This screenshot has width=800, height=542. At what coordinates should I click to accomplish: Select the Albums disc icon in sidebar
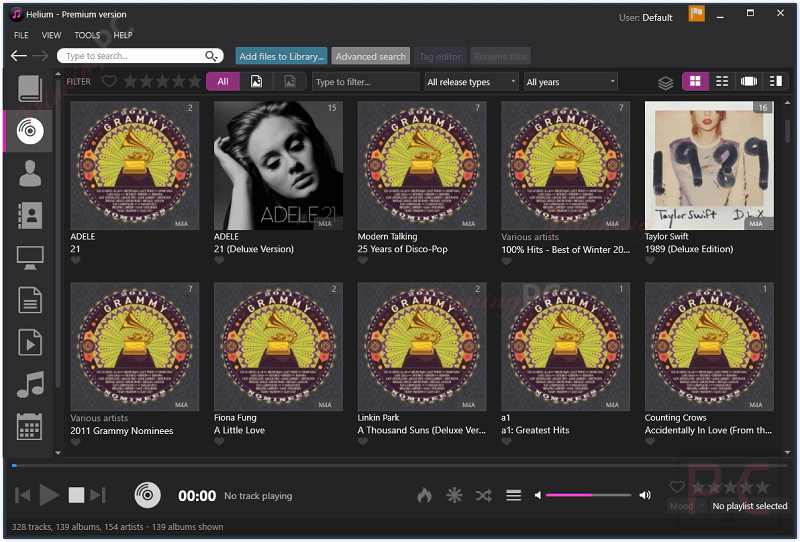[x=30, y=131]
